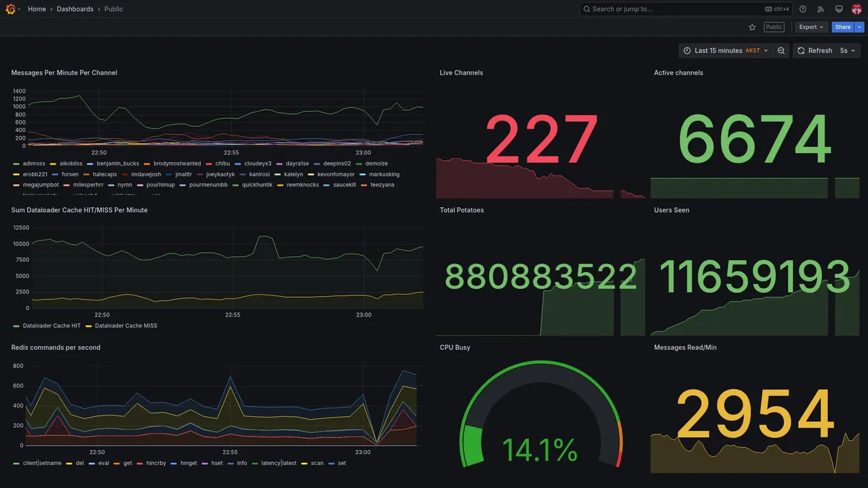868x488 pixels.
Task: Expand the 5s refresh interval dropdown
Action: coord(848,51)
